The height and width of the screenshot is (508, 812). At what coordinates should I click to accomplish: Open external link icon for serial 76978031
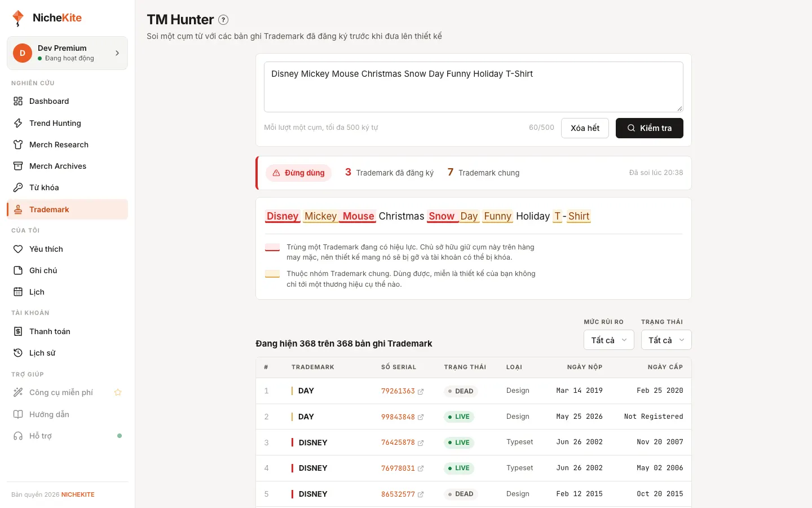tap(421, 468)
